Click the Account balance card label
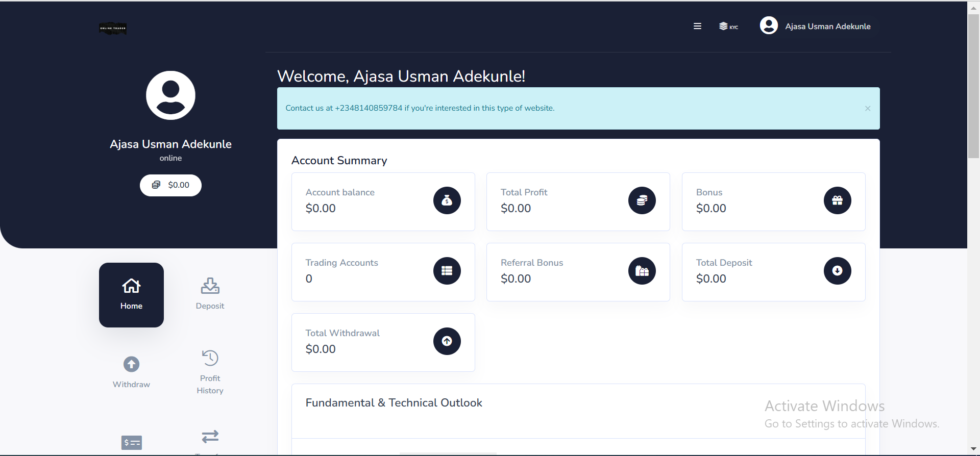 (340, 192)
